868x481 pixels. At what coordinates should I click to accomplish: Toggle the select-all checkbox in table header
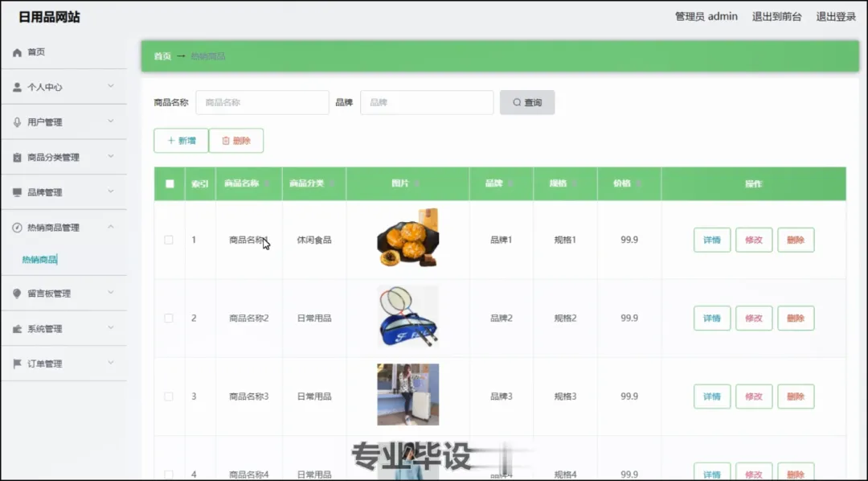(170, 184)
